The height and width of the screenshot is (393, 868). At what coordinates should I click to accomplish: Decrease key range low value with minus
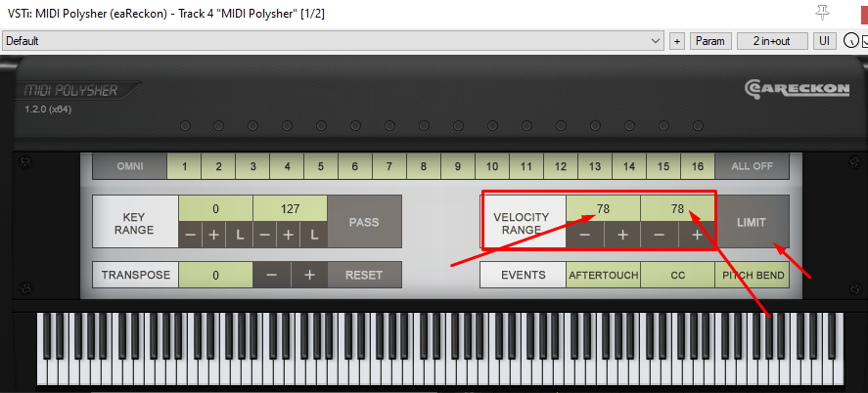[x=190, y=235]
